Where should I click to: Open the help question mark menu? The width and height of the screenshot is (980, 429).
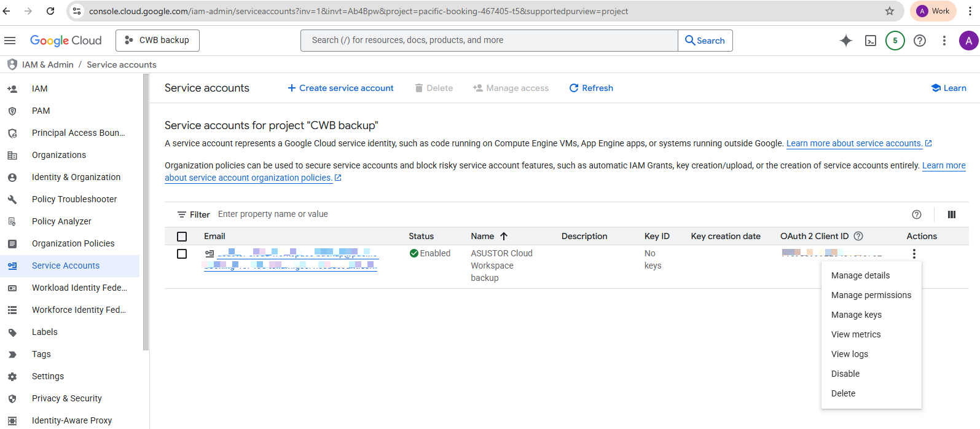[920, 41]
